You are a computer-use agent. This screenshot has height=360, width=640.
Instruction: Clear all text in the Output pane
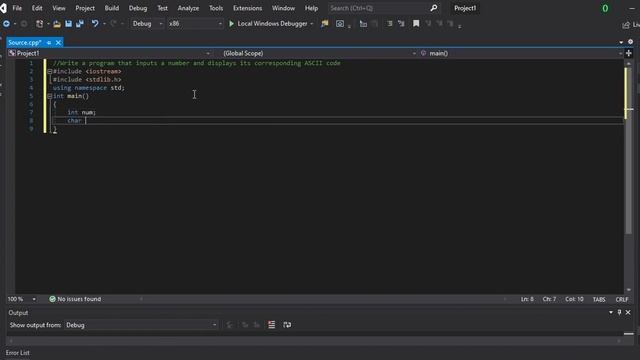271,325
